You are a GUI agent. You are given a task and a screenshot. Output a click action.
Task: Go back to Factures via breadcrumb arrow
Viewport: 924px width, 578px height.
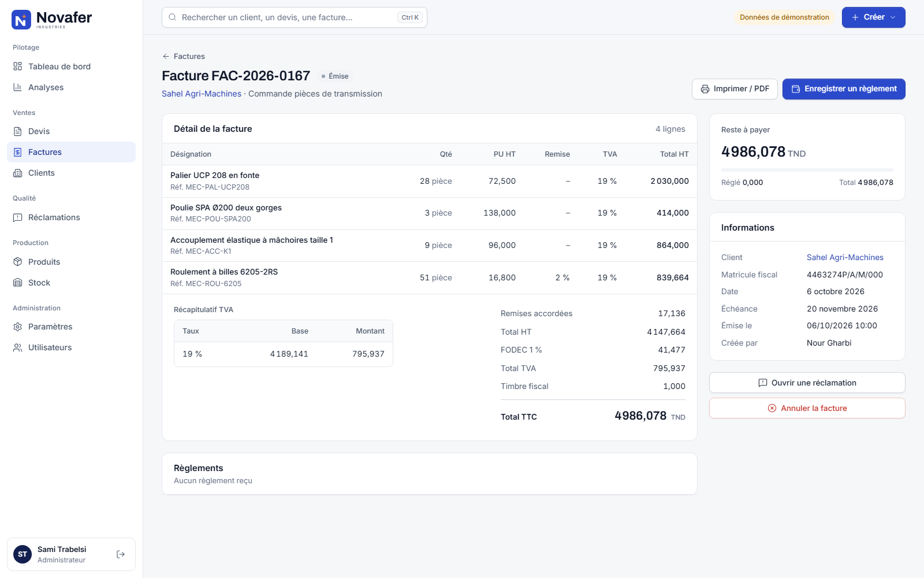[166, 56]
